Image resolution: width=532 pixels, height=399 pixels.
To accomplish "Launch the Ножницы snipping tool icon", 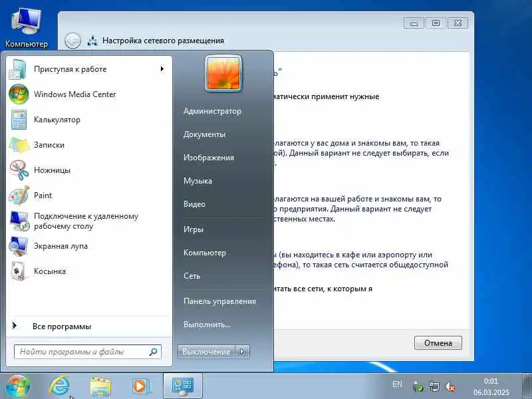I will tap(19, 170).
